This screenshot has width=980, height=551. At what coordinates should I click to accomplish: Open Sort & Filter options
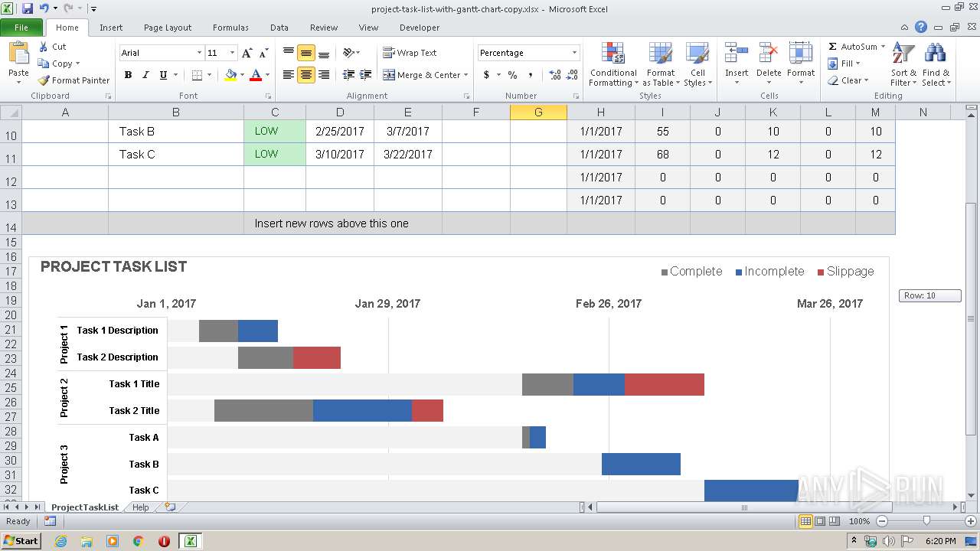pos(903,65)
